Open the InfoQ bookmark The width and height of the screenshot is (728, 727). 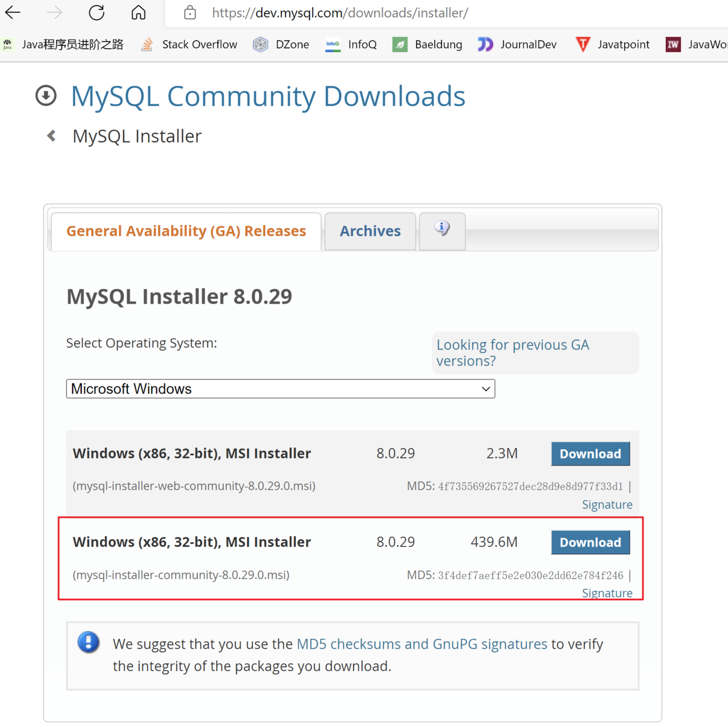[x=351, y=45]
